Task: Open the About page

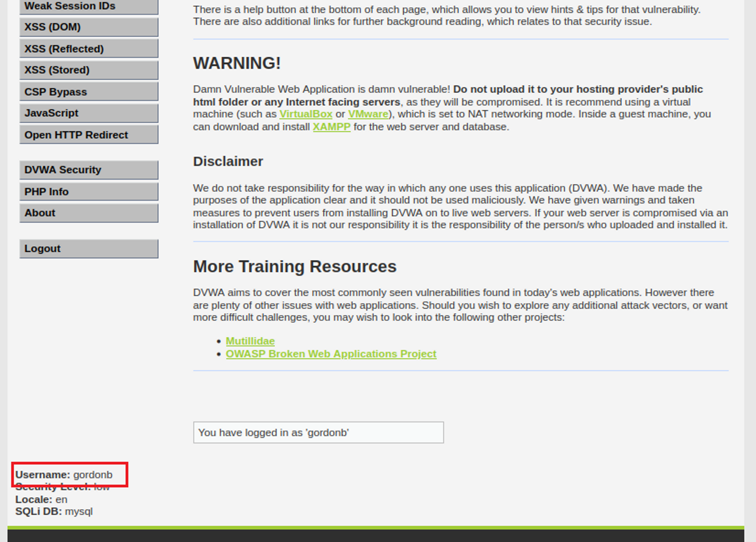Action: pyautogui.click(x=88, y=213)
